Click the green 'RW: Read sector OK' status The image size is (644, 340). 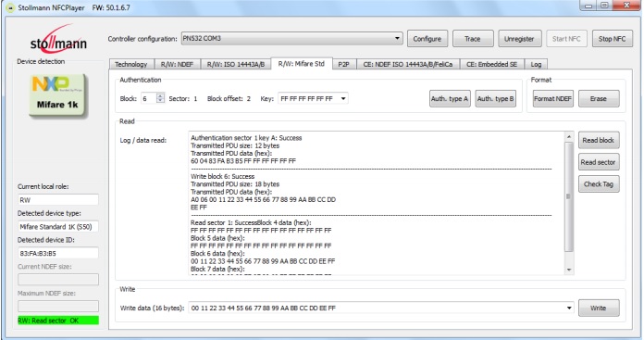58,321
